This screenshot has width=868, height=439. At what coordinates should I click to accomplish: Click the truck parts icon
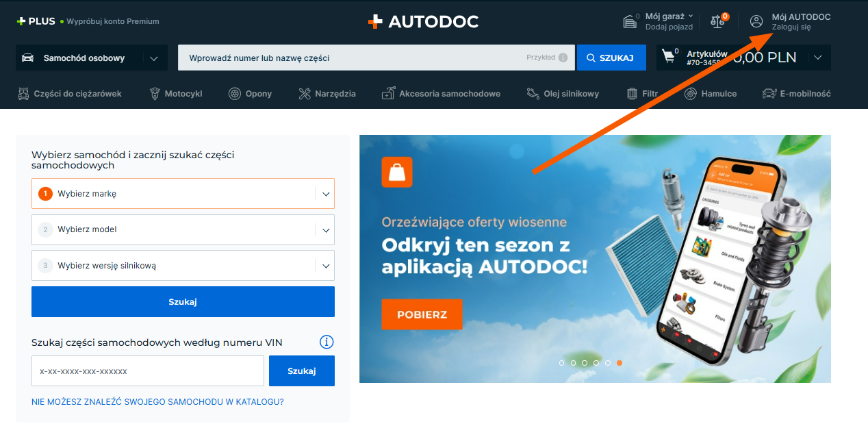coord(23,94)
